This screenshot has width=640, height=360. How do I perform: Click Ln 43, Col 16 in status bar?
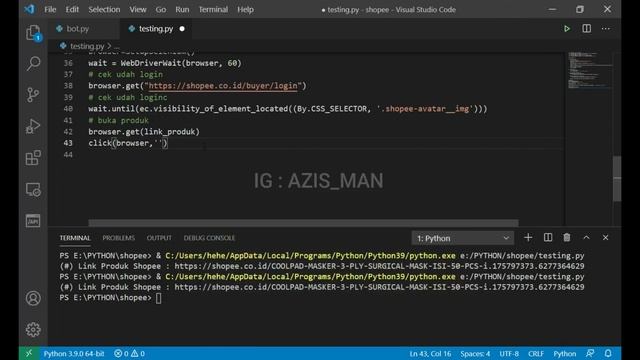coord(430,353)
